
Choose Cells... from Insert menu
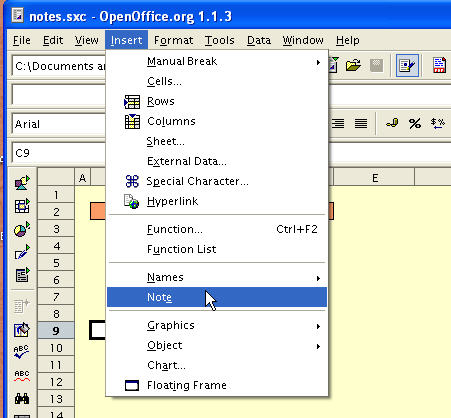217,81
